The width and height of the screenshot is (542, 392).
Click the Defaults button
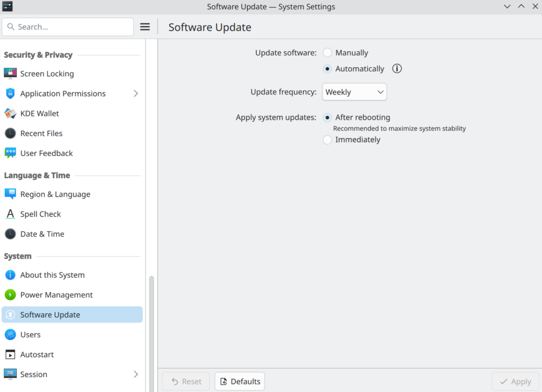[x=240, y=381]
